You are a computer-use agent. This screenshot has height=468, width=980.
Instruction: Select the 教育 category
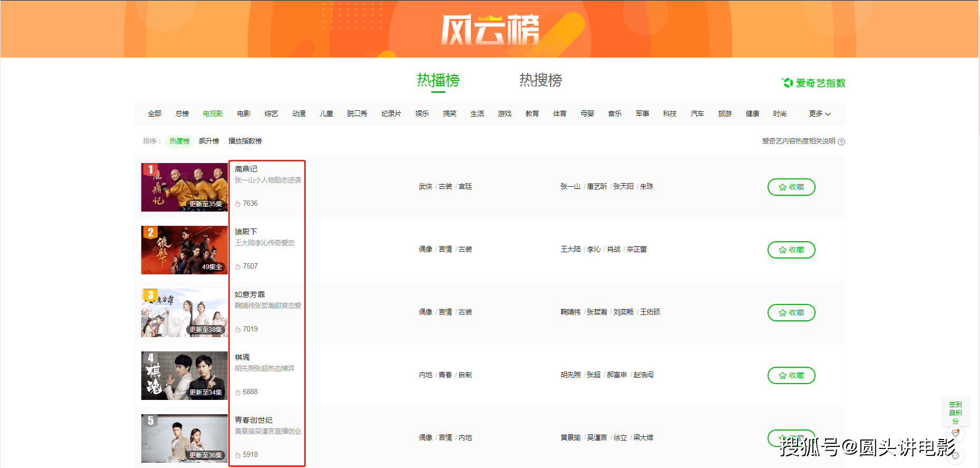tap(532, 113)
